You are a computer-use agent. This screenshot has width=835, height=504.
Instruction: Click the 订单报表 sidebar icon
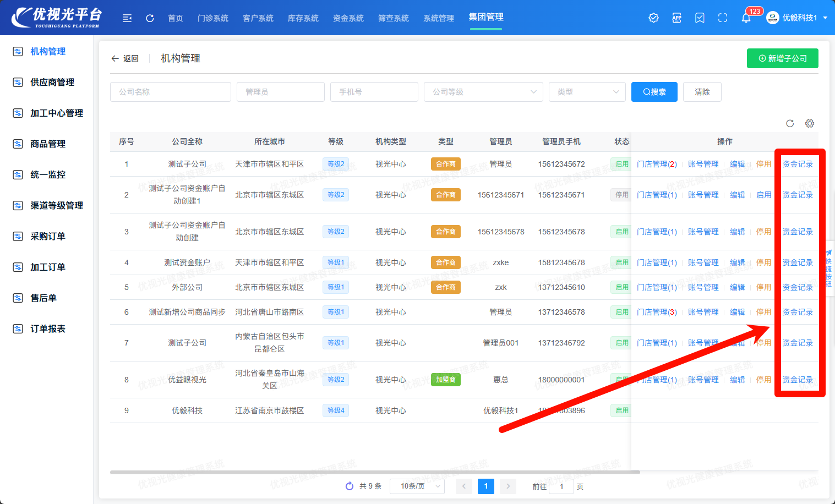coord(18,328)
